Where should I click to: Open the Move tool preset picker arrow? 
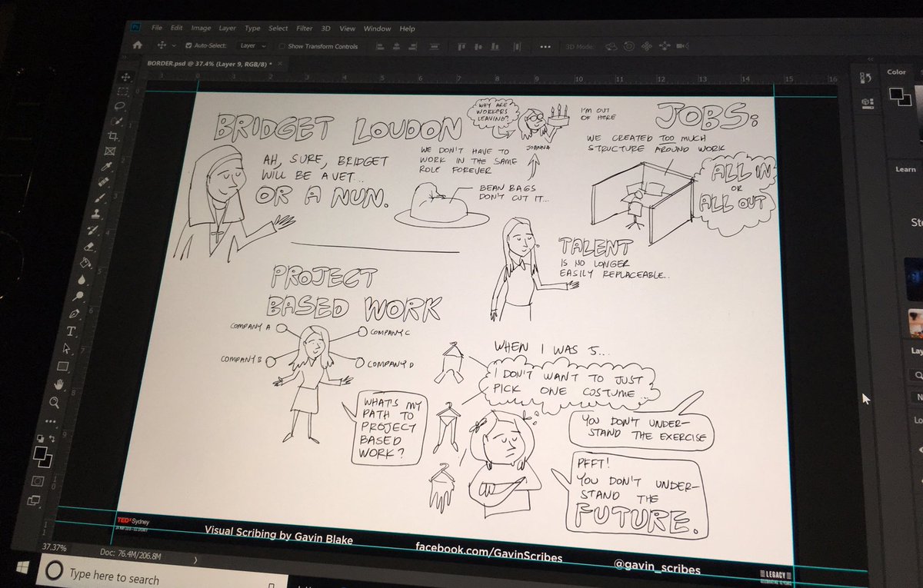pos(174,46)
